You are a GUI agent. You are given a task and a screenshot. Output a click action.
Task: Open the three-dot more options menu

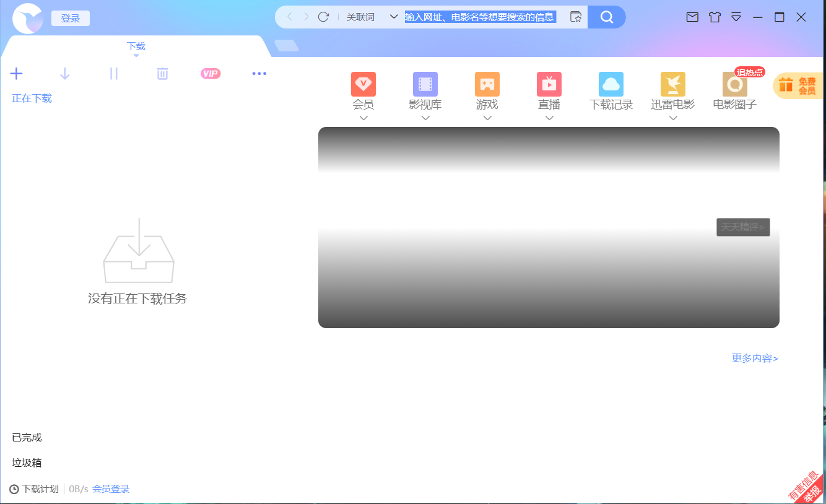coord(259,74)
